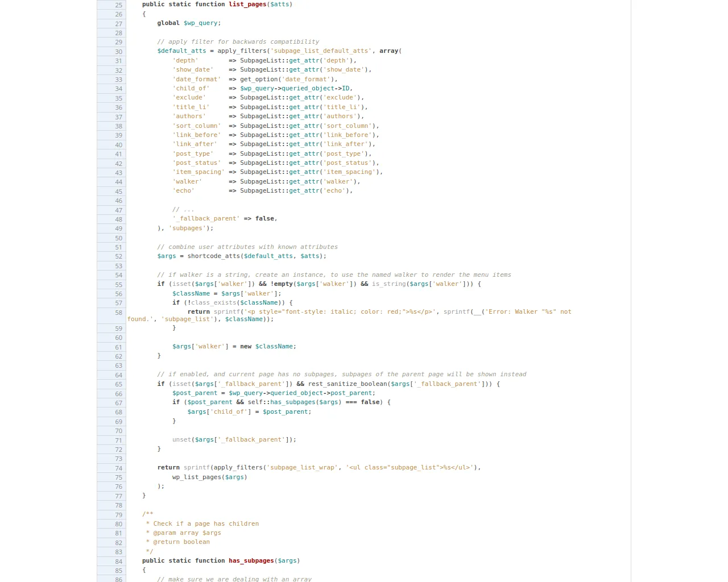Viewport: 728px width, 582px height.
Task: Click docblock text 'Check if a page has children'
Action: 206,523
